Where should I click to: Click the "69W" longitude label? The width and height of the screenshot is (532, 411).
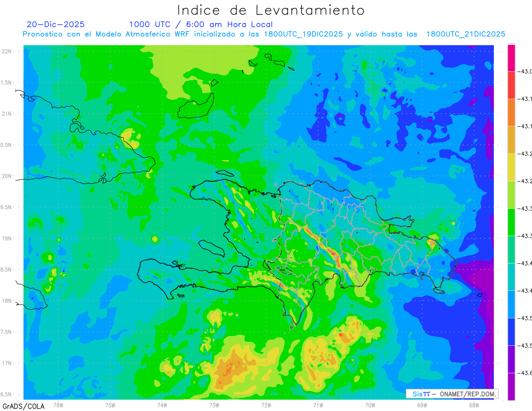[x=422, y=405]
